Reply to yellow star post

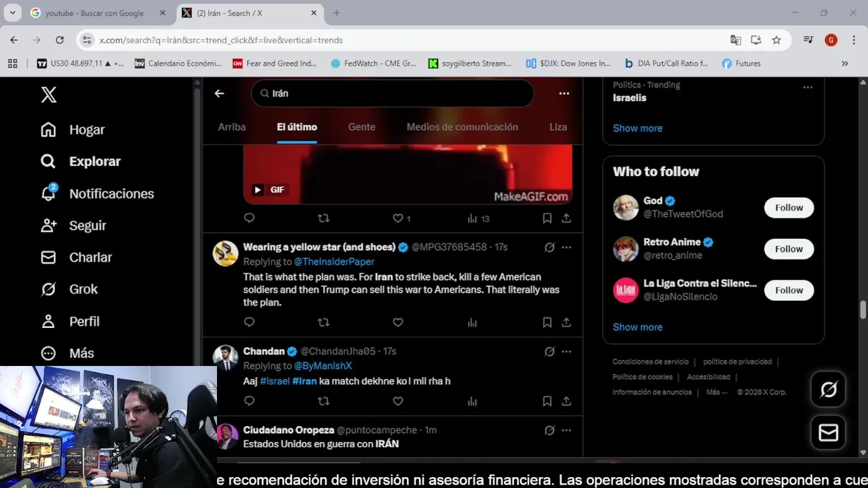pos(249,323)
